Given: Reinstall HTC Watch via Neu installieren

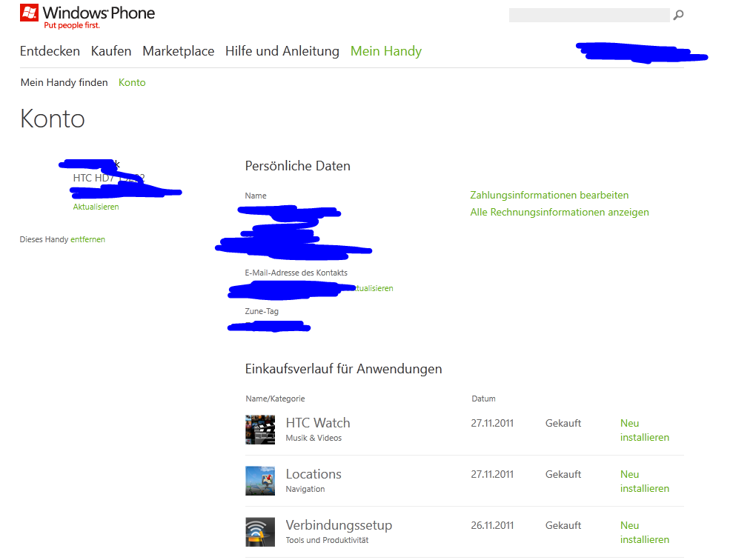Looking at the screenshot, I should click(645, 430).
